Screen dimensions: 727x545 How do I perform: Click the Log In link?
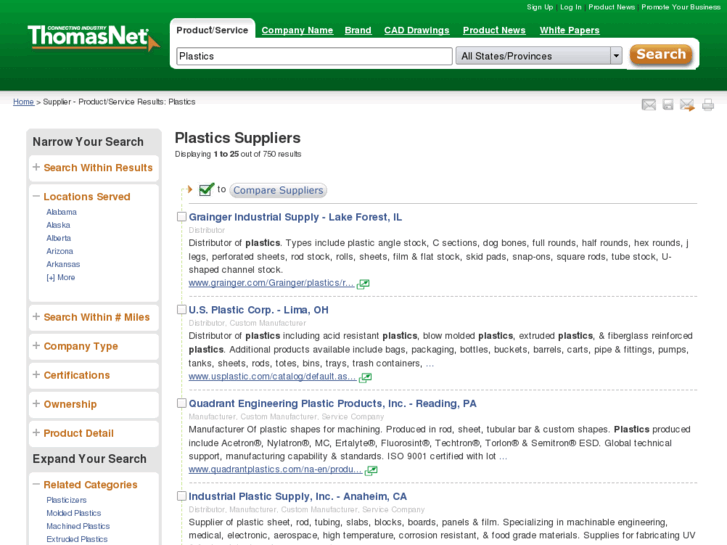[x=571, y=7]
